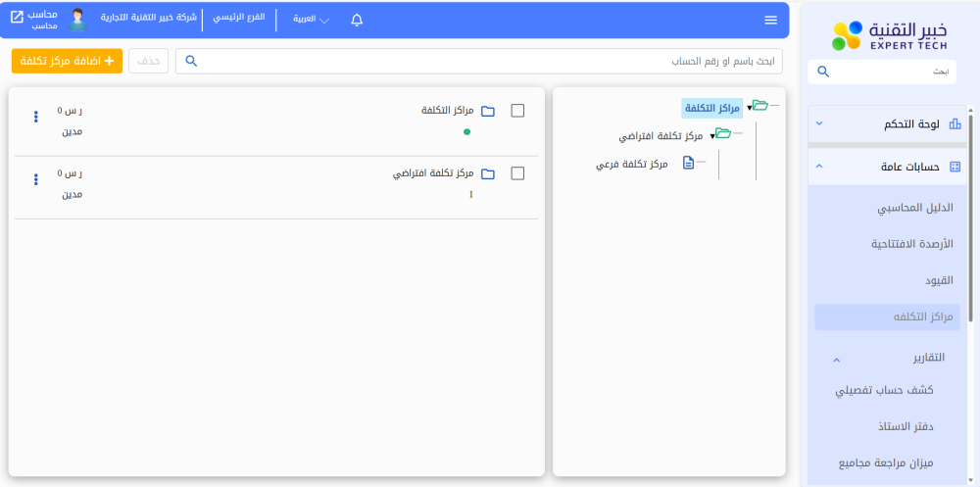Screen dimensions: 980x487
Task: Click the حذف button
Action: coord(148,61)
